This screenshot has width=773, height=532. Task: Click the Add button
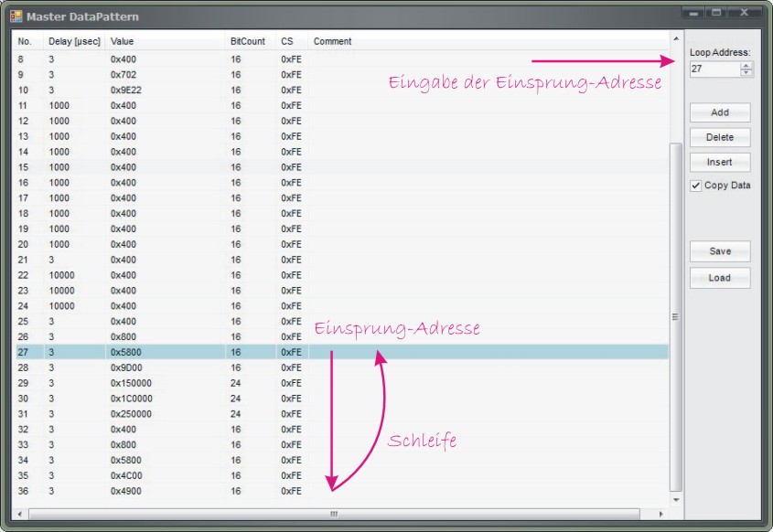[x=720, y=112]
